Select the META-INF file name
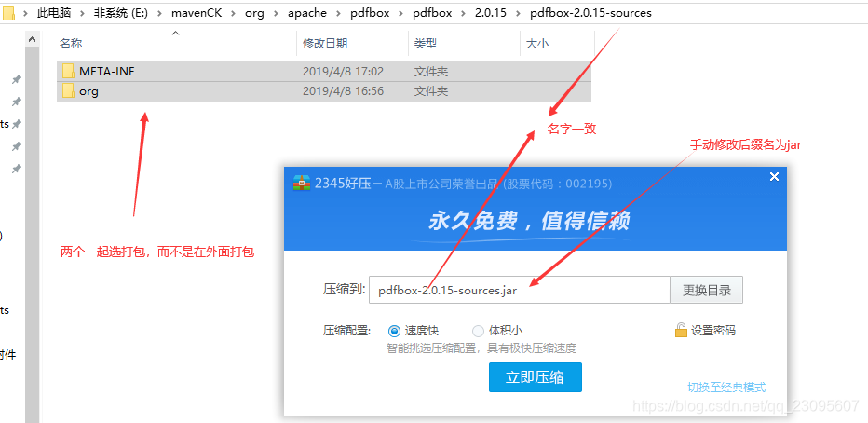This screenshot has height=423, width=868. tap(107, 72)
